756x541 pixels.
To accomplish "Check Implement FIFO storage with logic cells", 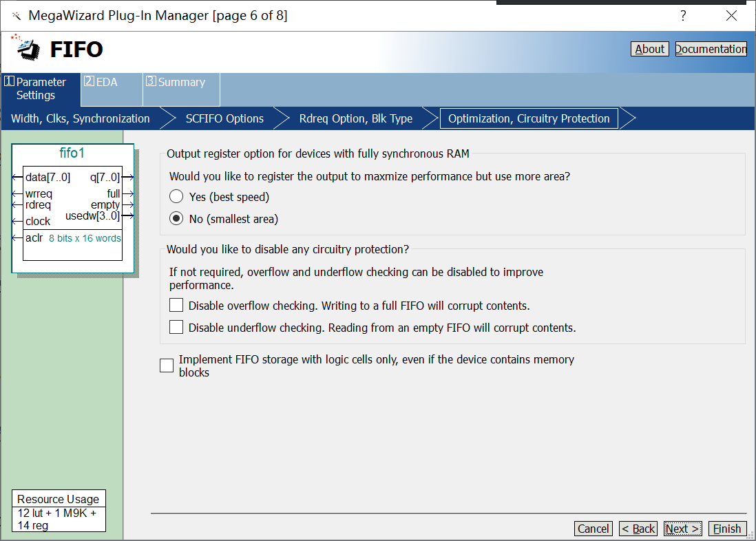I will [x=167, y=365].
